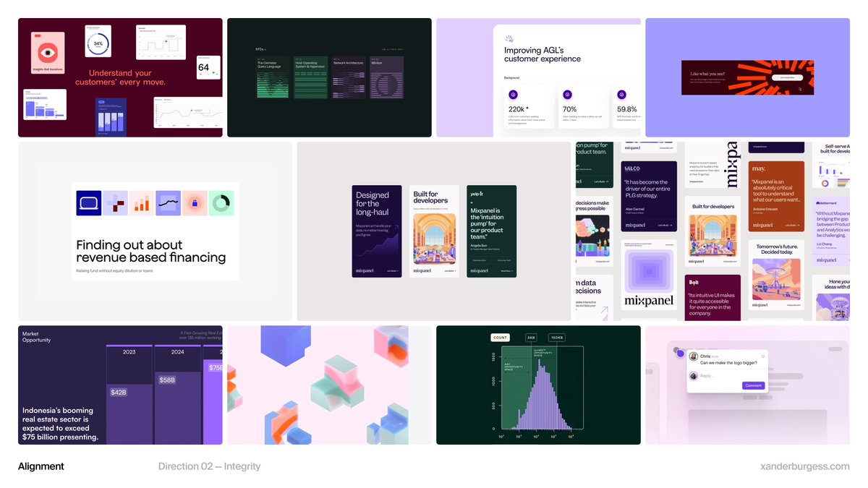Click the purple Comment button
The image size is (868, 488).
[753, 385]
